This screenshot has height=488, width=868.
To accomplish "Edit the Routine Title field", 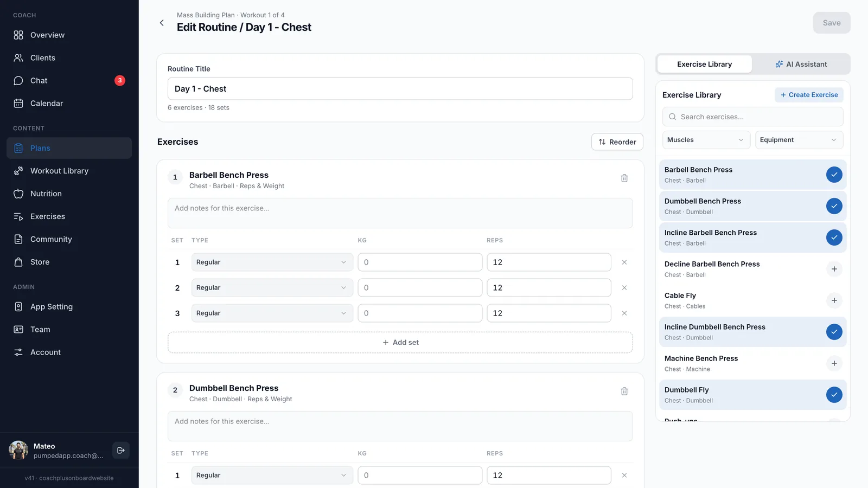I will point(400,89).
